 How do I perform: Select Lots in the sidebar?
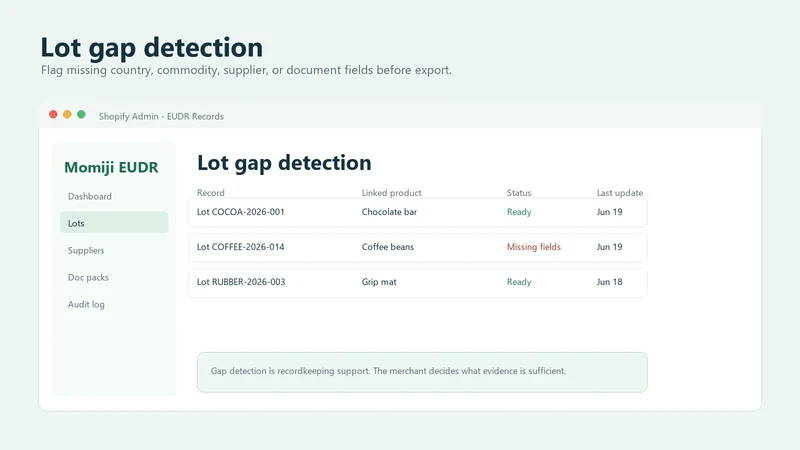pyautogui.click(x=114, y=223)
